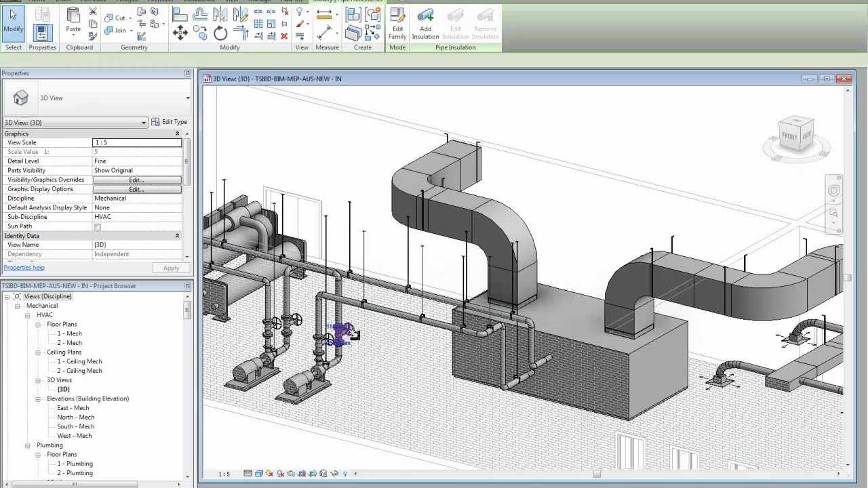Select the Move tool
This screenshot has width=868, height=488.
[x=180, y=33]
